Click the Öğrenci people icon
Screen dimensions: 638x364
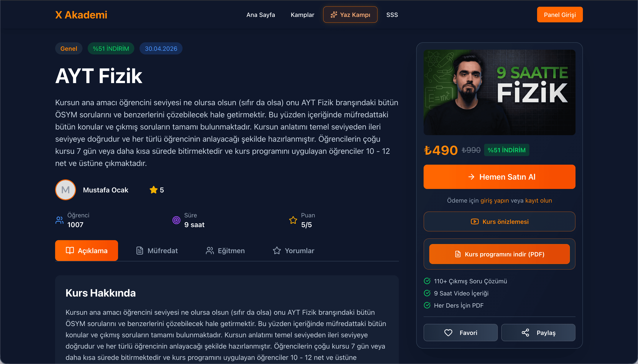pyautogui.click(x=59, y=220)
